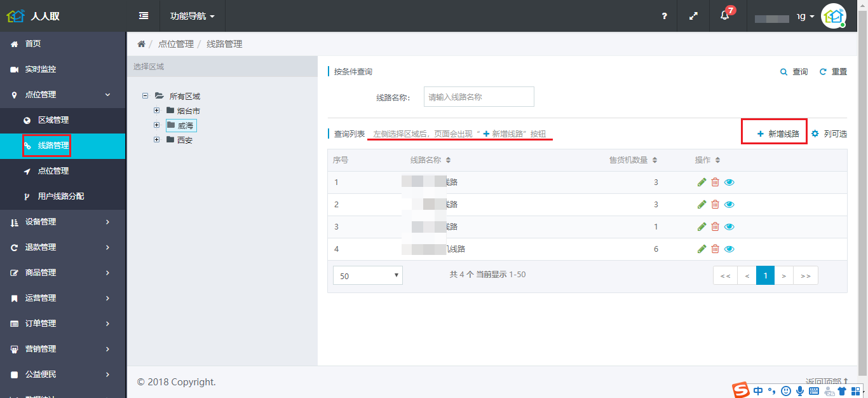Click the 重置 reset button
868x398 pixels.
pos(833,72)
